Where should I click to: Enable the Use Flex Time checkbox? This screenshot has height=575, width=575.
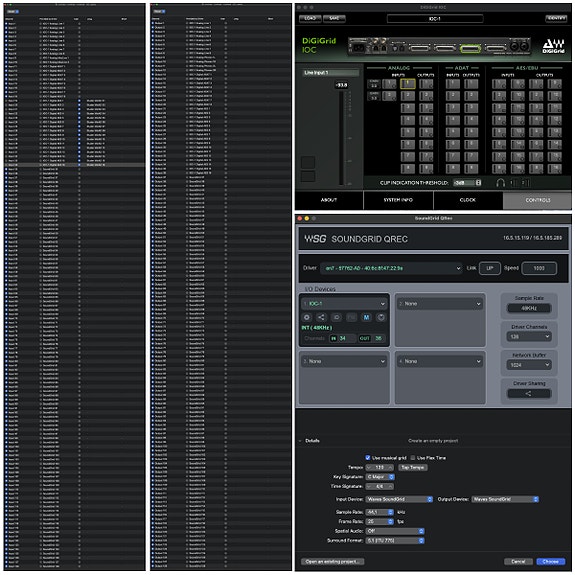point(413,457)
